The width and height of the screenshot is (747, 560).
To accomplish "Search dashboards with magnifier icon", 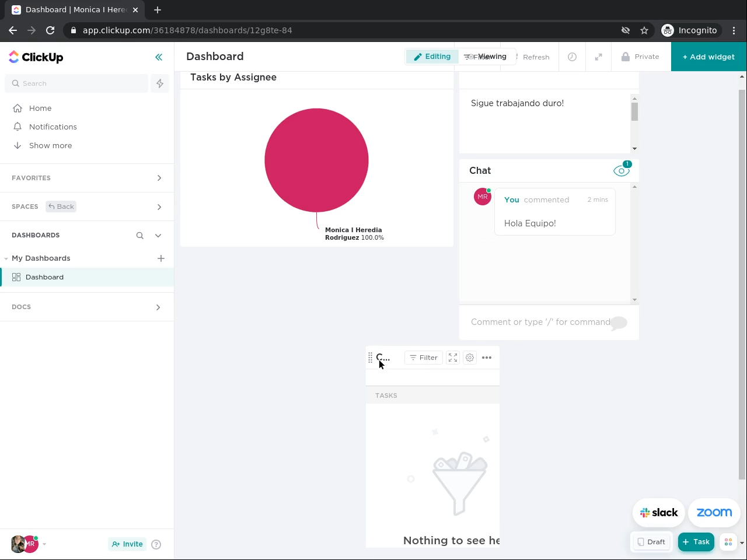I will click(x=140, y=236).
